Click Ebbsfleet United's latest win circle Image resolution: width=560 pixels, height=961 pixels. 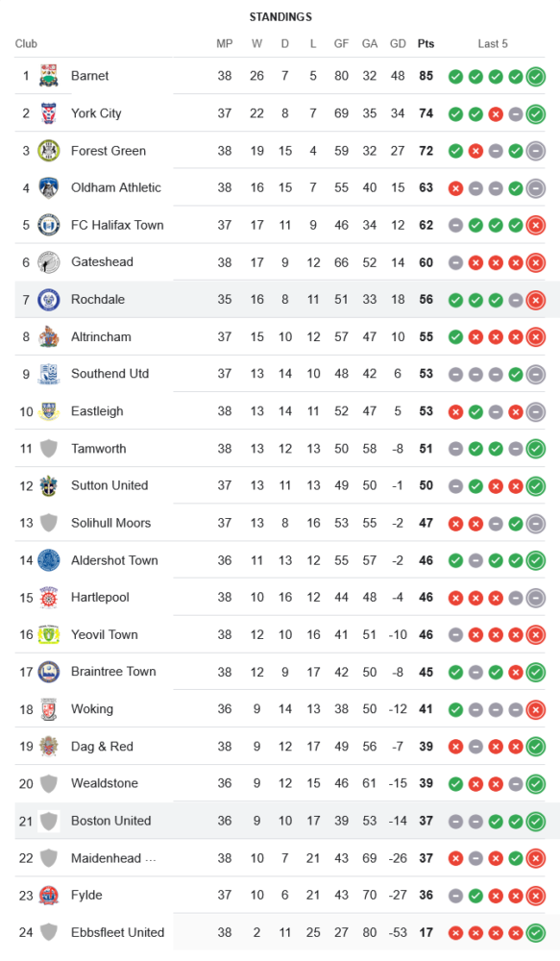coord(535,933)
